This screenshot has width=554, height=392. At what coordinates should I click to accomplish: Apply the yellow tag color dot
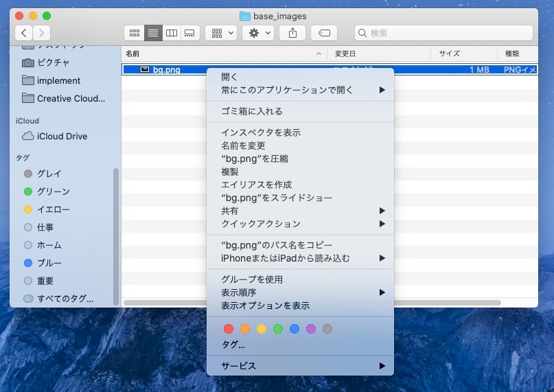[262, 329]
